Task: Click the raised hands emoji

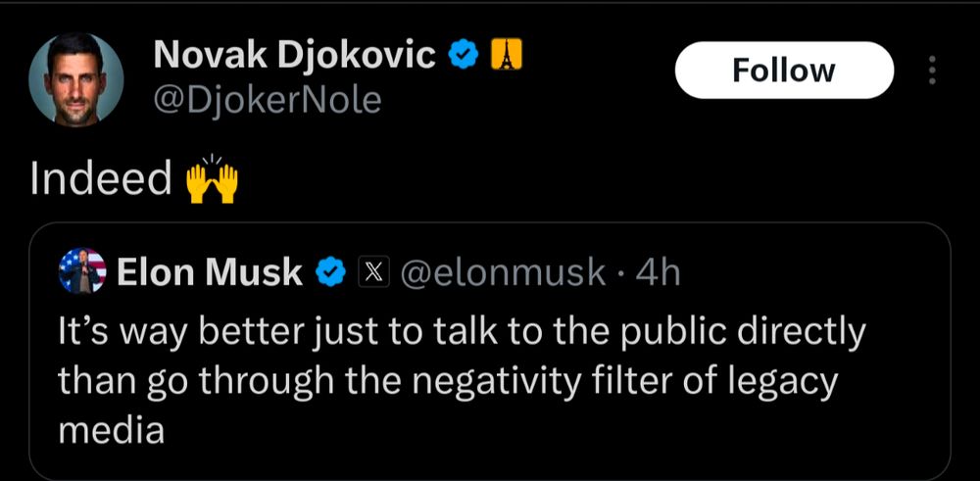Action: click(x=213, y=179)
